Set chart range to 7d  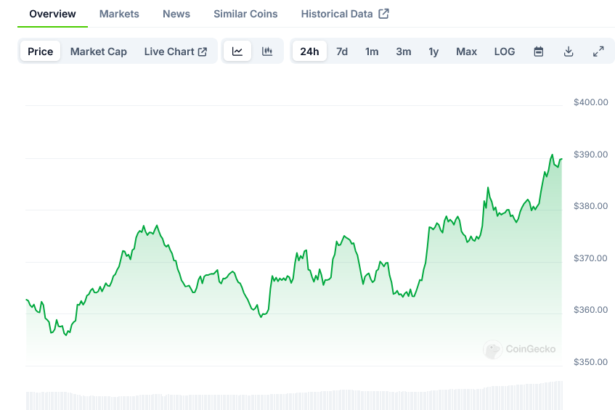coord(342,51)
